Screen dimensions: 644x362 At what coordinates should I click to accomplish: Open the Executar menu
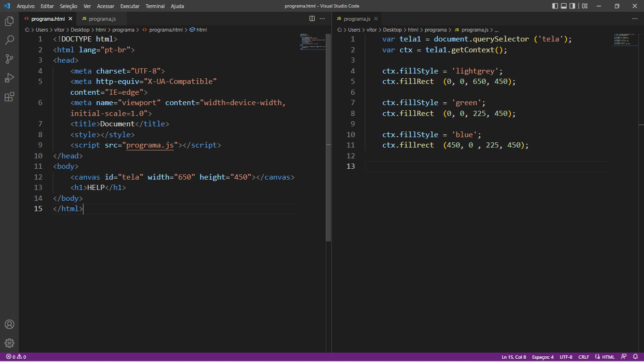pos(130,6)
